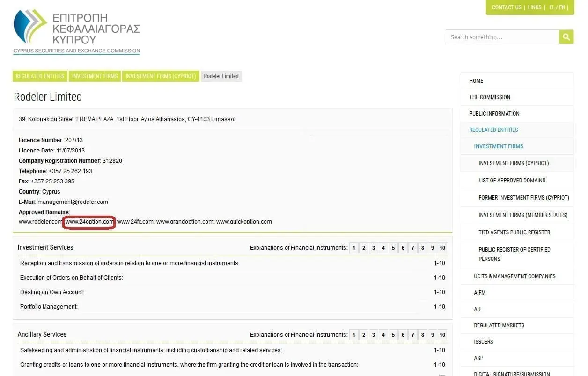Open INVESTMENT FIRMS in sidebar menu

point(517,146)
